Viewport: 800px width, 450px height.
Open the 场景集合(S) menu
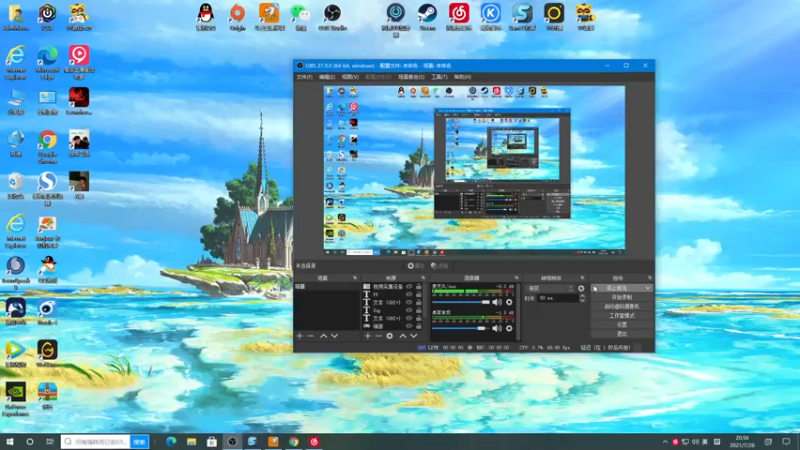pos(411,77)
